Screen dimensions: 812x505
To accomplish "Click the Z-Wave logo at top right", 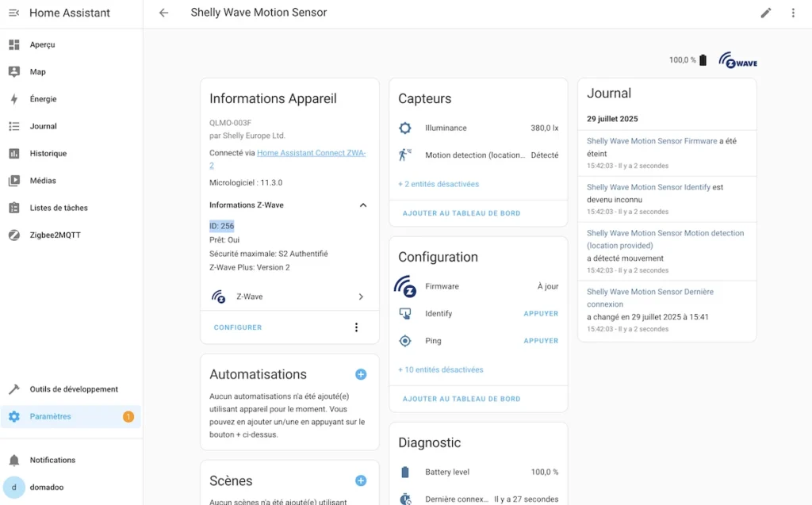I will (738, 60).
